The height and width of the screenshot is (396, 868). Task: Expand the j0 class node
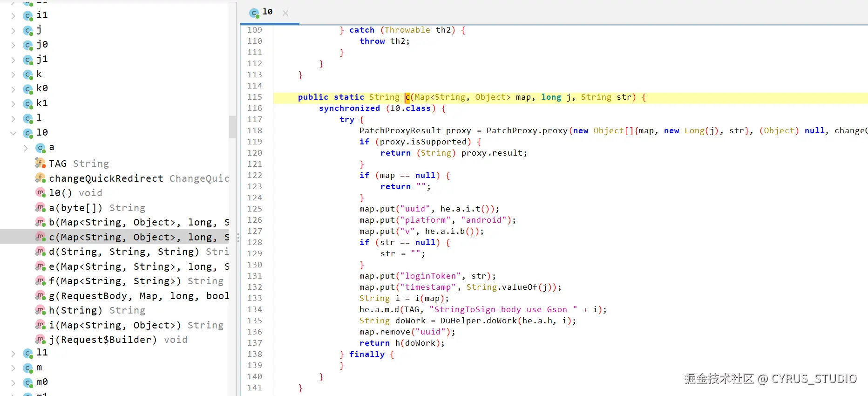[13, 46]
